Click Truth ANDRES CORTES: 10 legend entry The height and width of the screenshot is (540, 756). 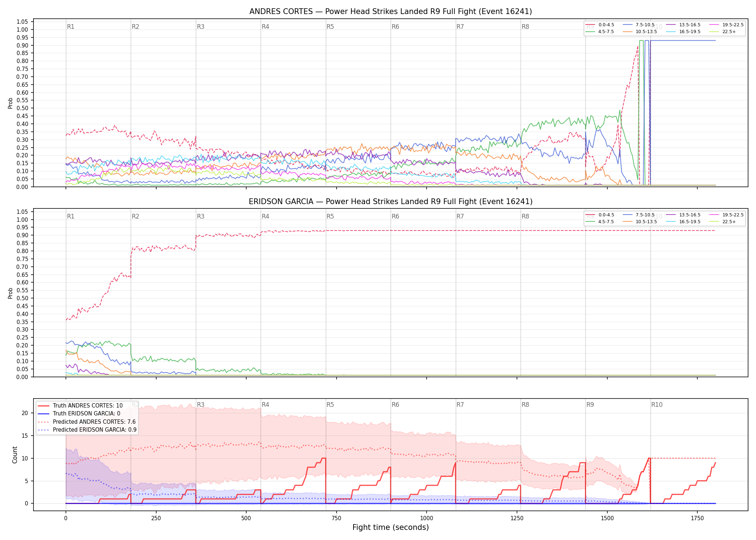point(80,405)
